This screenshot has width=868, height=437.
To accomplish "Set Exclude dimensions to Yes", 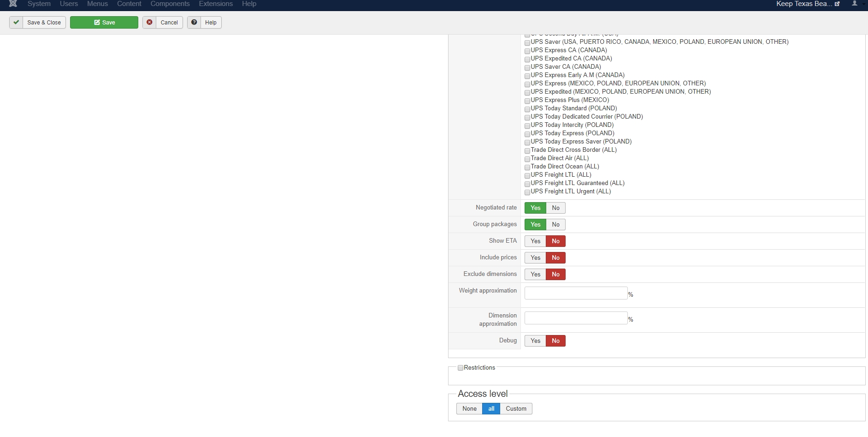I will (535, 275).
